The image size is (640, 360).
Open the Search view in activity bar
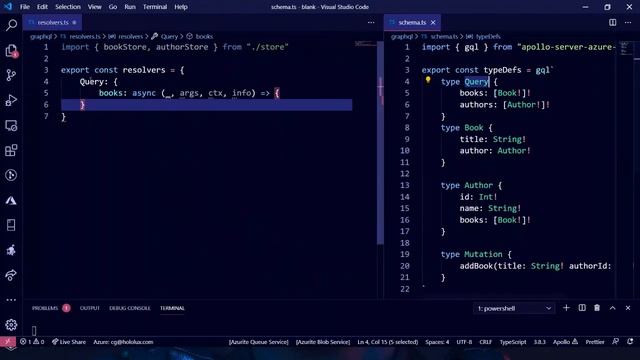click(x=11, y=25)
